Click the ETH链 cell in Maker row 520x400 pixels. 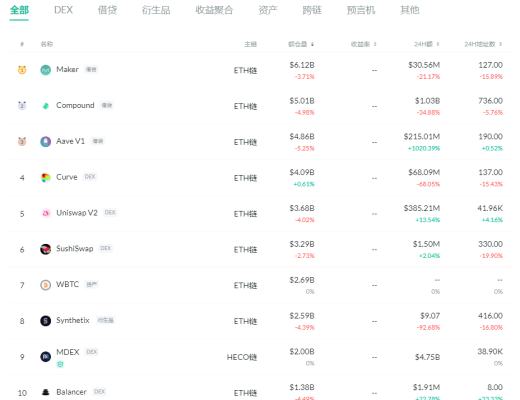(x=245, y=71)
